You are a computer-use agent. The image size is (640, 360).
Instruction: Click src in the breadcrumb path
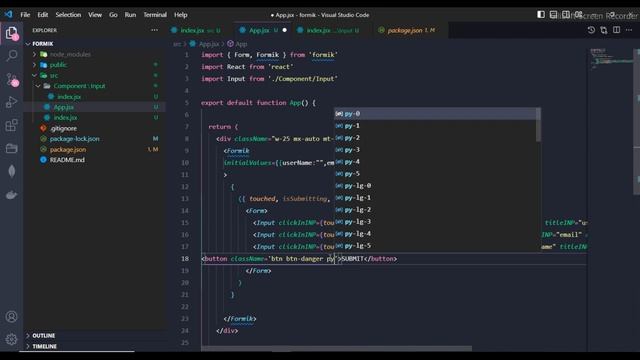[x=177, y=44]
